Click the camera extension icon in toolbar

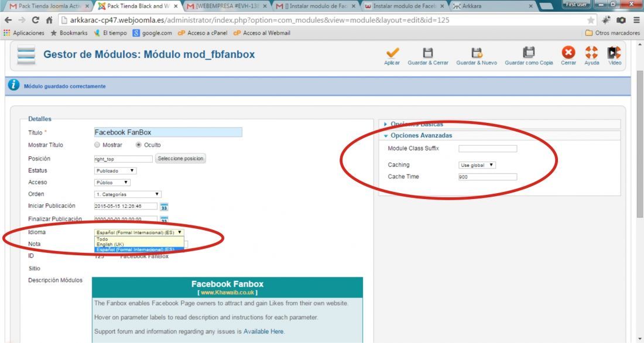click(621, 20)
